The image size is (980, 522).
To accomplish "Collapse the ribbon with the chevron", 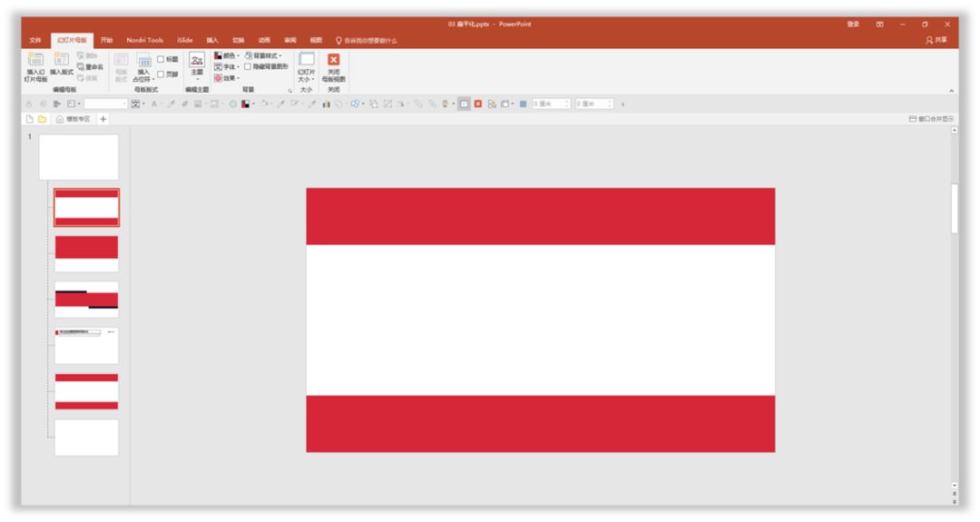I will click(951, 91).
